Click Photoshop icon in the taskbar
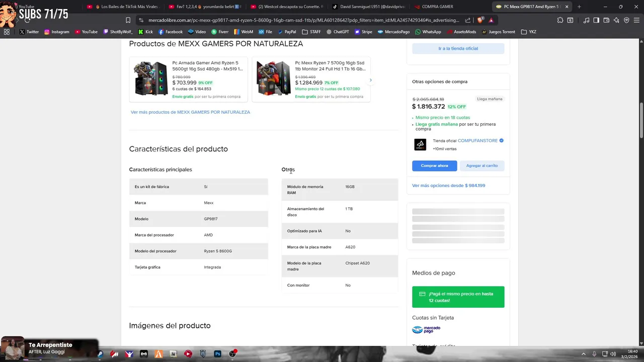The width and height of the screenshot is (644, 362). [217, 354]
